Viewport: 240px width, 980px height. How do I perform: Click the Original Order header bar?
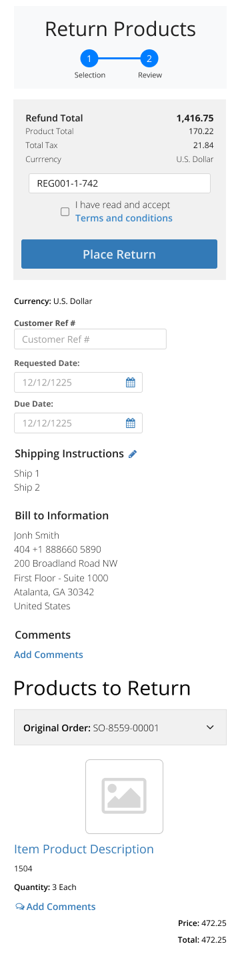point(120,727)
